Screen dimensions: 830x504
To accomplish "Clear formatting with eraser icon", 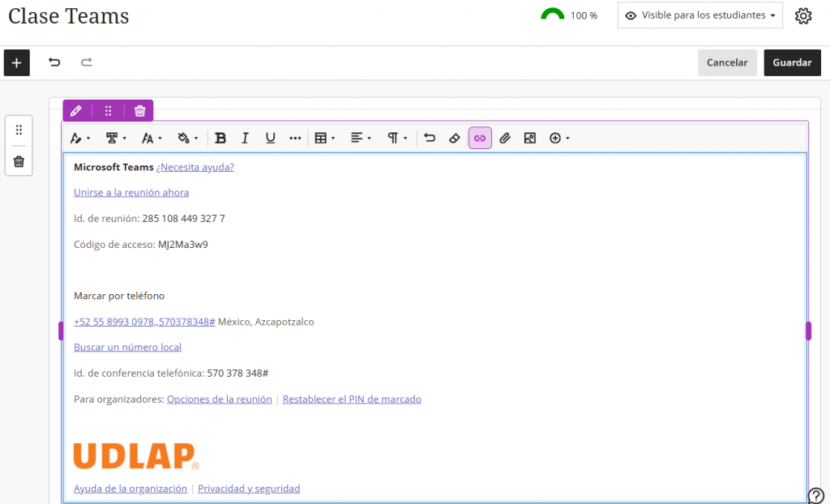I will (x=454, y=139).
